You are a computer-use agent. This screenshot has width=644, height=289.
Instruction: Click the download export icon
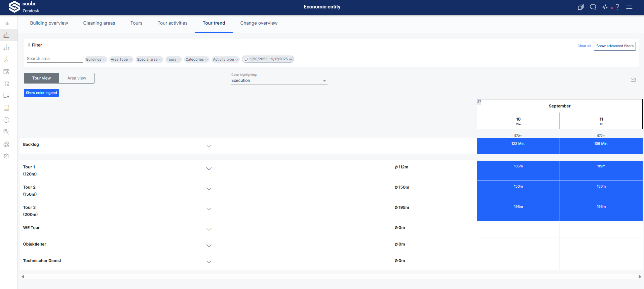(x=633, y=79)
